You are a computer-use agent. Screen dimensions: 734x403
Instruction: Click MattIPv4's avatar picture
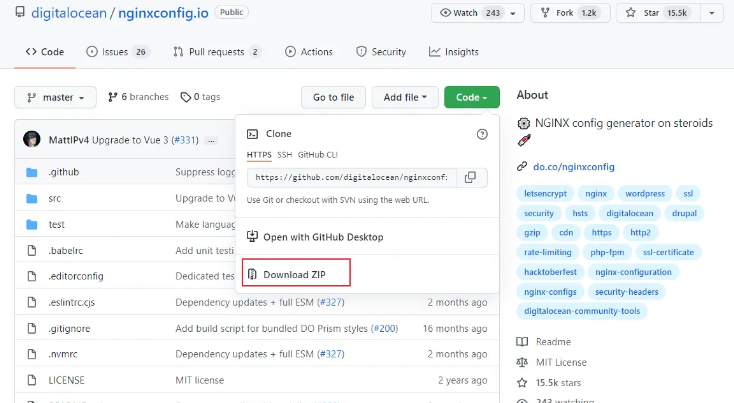[32, 139]
